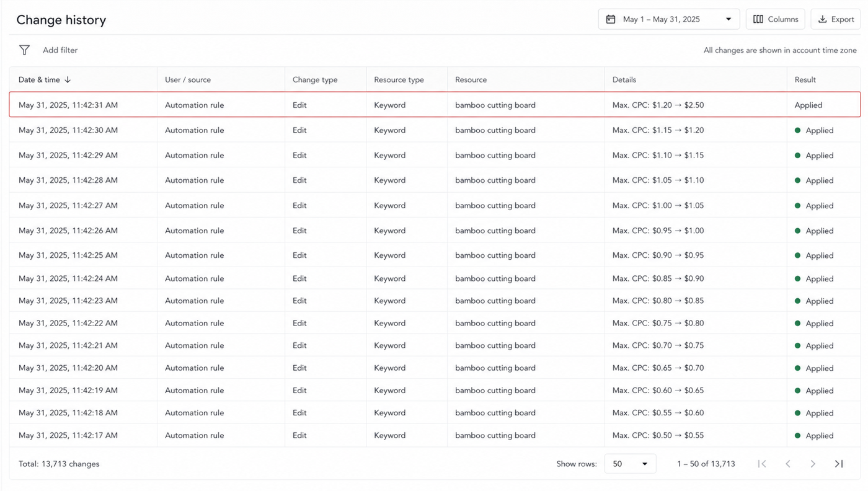Click the calendar icon in date range
This screenshot has width=868, height=491.
pyautogui.click(x=611, y=19)
